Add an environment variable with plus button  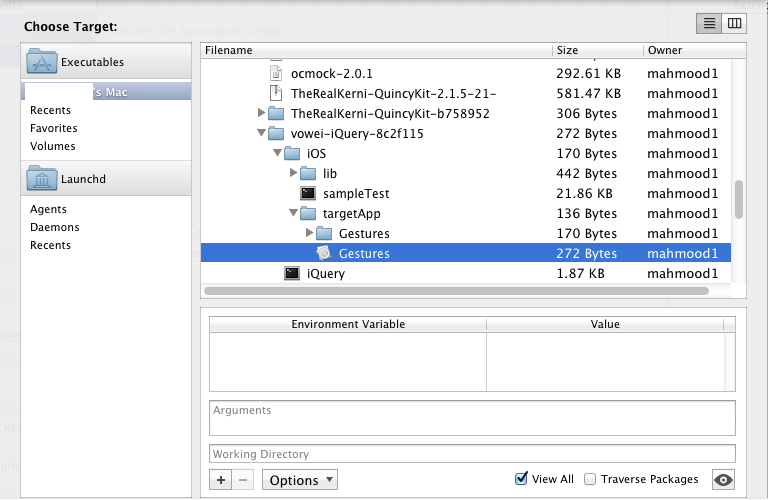tap(221, 480)
